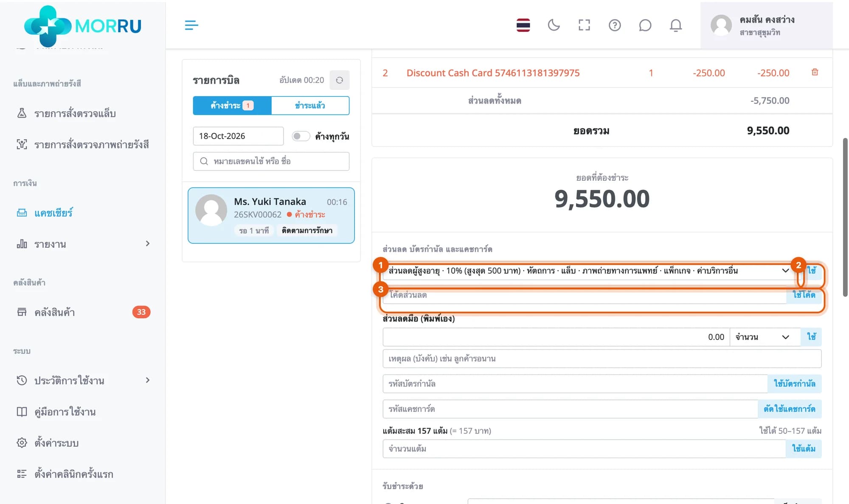
Task: Click the HN or name search box
Action: coord(271,161)
